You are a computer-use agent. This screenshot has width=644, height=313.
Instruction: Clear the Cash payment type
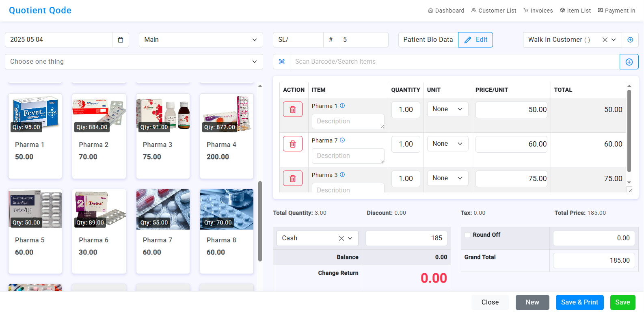click(x=341, y=238)
